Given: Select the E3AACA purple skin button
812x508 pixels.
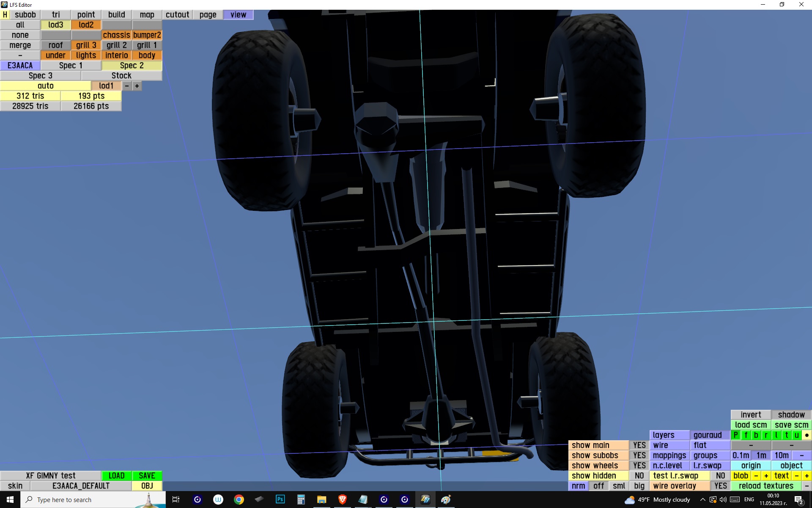Looking at the screenshot, I should click(x=20, y=65).
